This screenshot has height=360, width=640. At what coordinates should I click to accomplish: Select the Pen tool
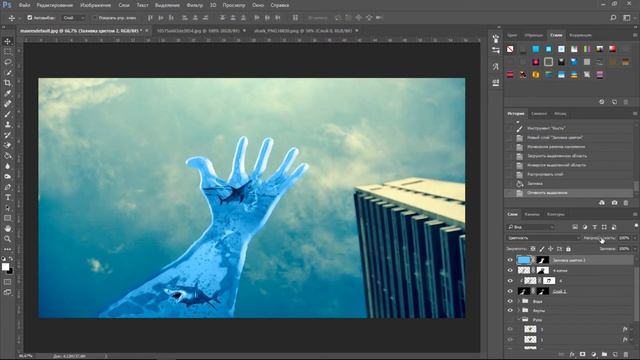tap(8, 187)
